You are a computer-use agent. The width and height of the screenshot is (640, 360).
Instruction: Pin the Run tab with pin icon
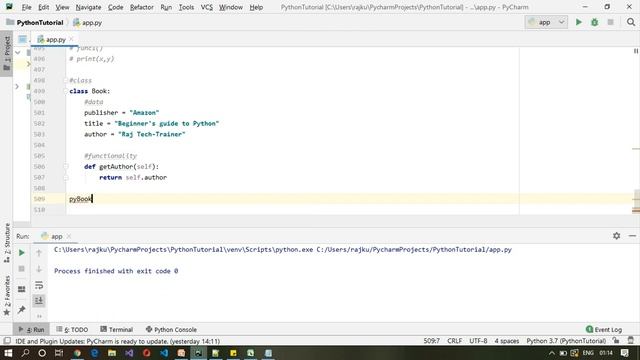coord(22,310)
